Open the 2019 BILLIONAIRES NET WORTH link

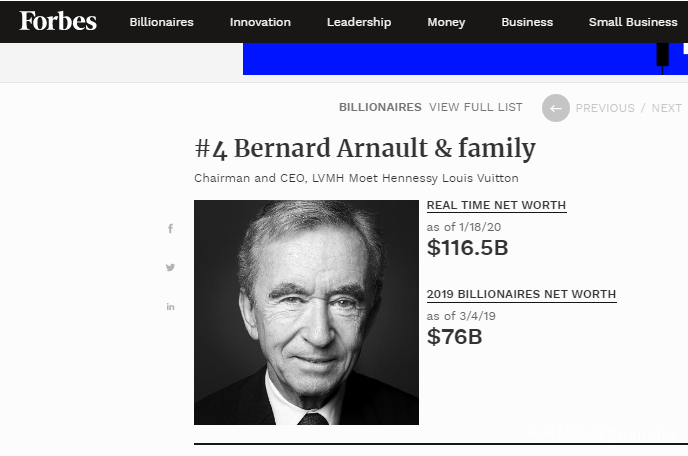521,294
